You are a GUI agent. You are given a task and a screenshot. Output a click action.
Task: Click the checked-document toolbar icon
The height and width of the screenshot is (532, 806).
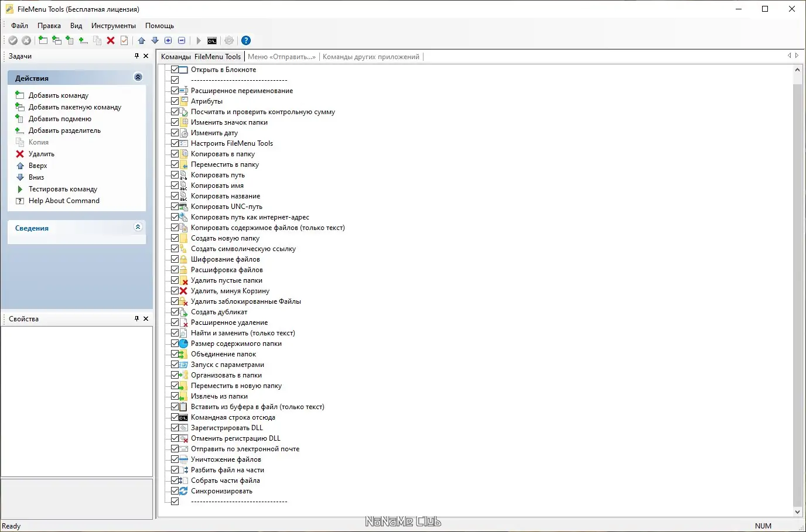pyautogui.click(x=124, y=40)
